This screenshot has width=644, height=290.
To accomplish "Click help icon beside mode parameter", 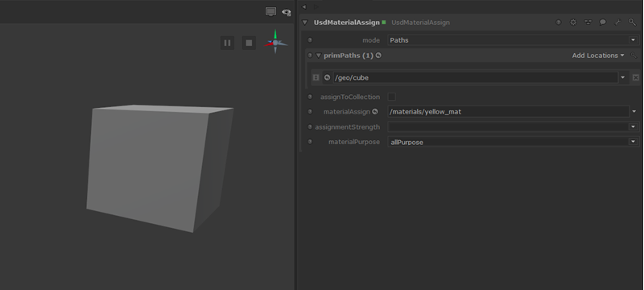I will [x=310, y=39].
